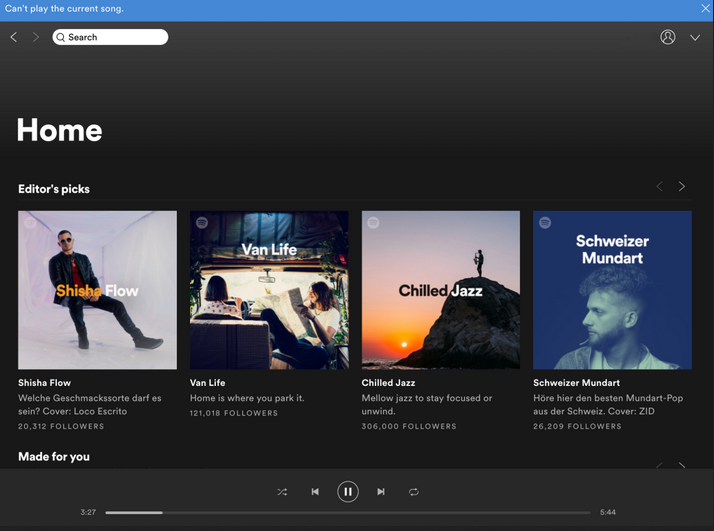The image size is (714, 531).
Task: Dismiss the "Can't play the current song" banner
Action: [x=705, y=8]
